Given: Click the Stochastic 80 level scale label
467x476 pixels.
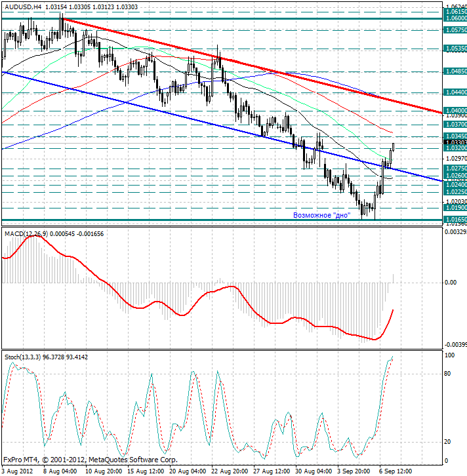Looking at the screenshot, I should click(449, 374).
